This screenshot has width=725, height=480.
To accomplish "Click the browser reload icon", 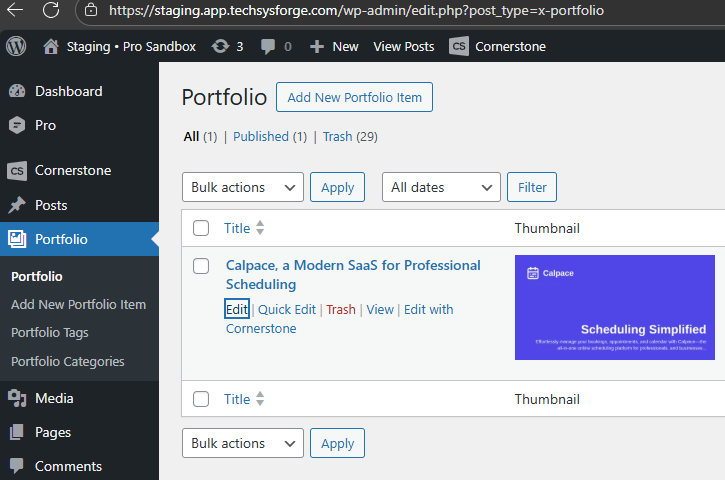I will coord(51,11).
